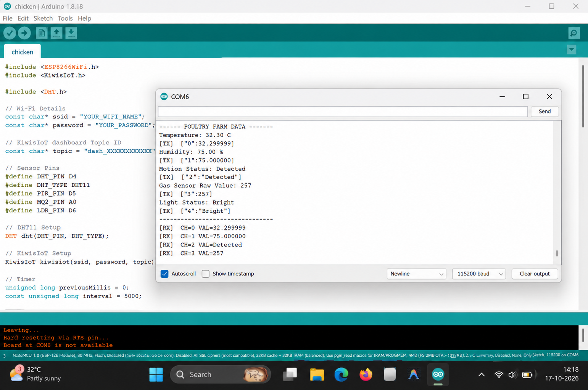Click the "Hard resetting via RTS pin..." line
This screenshot has width=588, height=390.
[56, 338]
